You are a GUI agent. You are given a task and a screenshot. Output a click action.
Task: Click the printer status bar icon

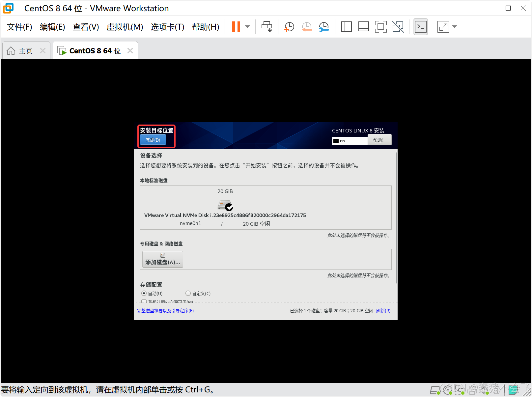coord(472,390)
